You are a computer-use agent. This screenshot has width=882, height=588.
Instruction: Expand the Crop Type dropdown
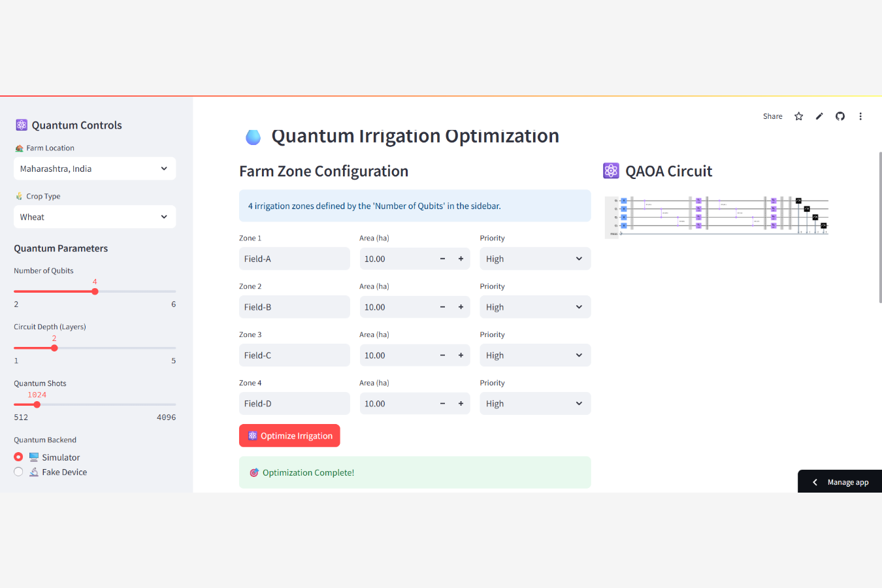(95, 217)
